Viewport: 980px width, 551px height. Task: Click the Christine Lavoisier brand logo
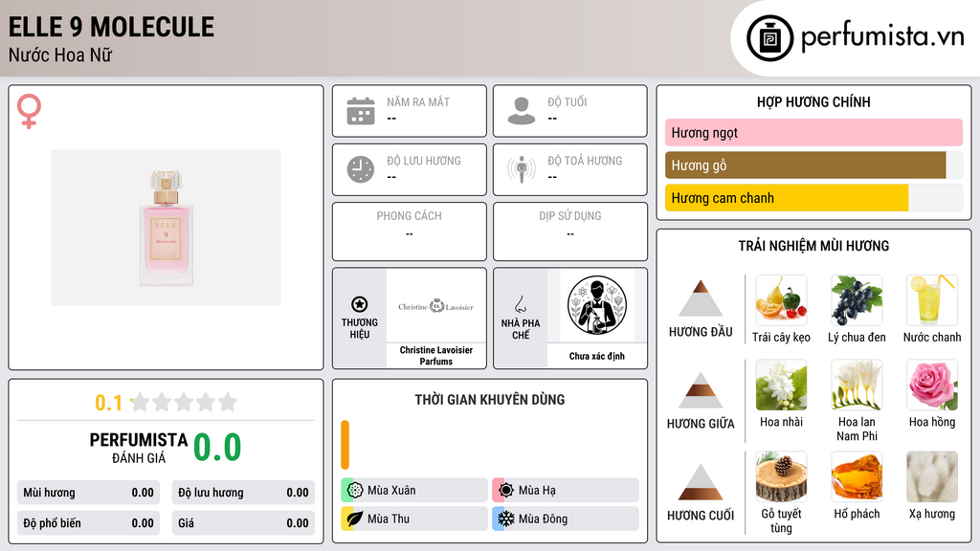tap(435, 306)
